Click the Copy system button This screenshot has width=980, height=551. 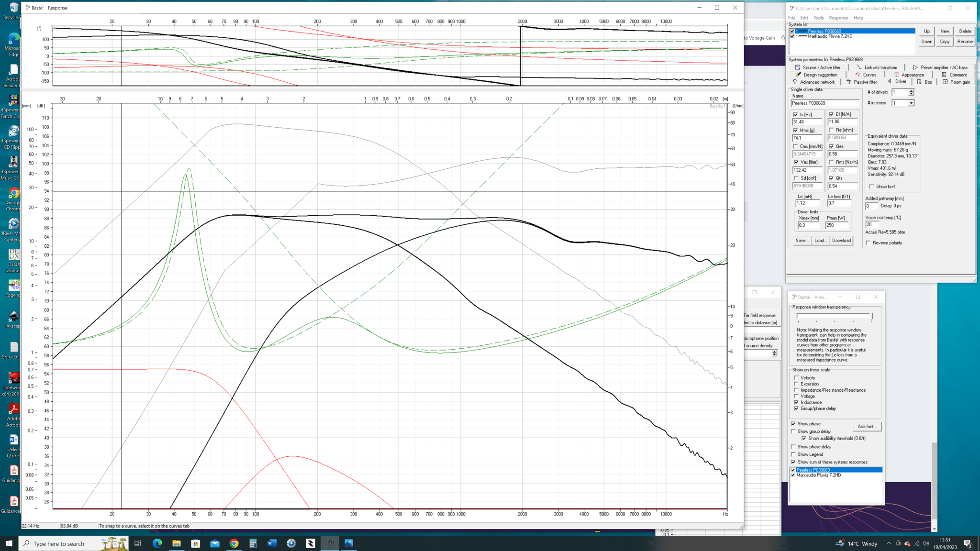tap(945, 42)
